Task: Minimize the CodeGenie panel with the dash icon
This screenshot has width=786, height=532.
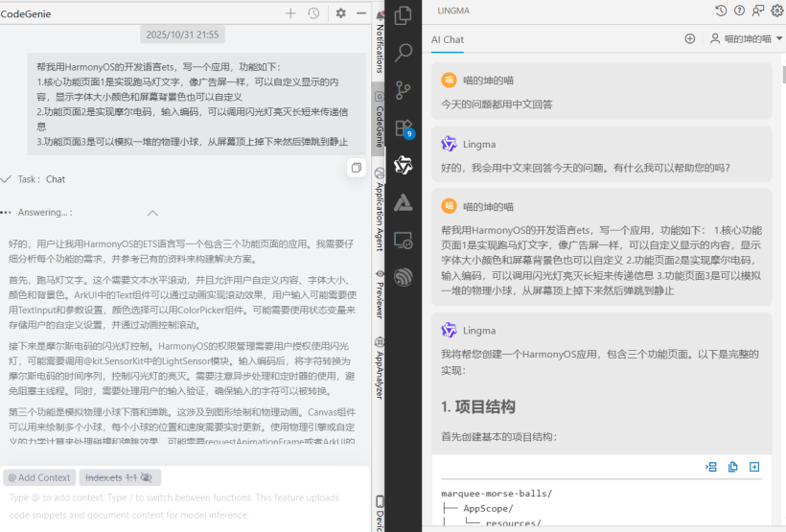Action: coord(361,13)
